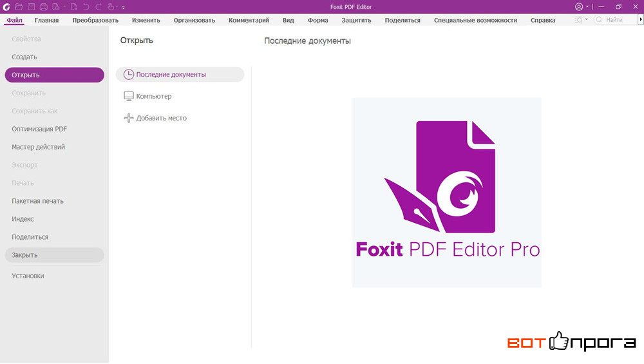Image resolution: width=644 pixels, height=364 pixels.
Task: Switch to the Защитить tab
Action: click(357, 20)
